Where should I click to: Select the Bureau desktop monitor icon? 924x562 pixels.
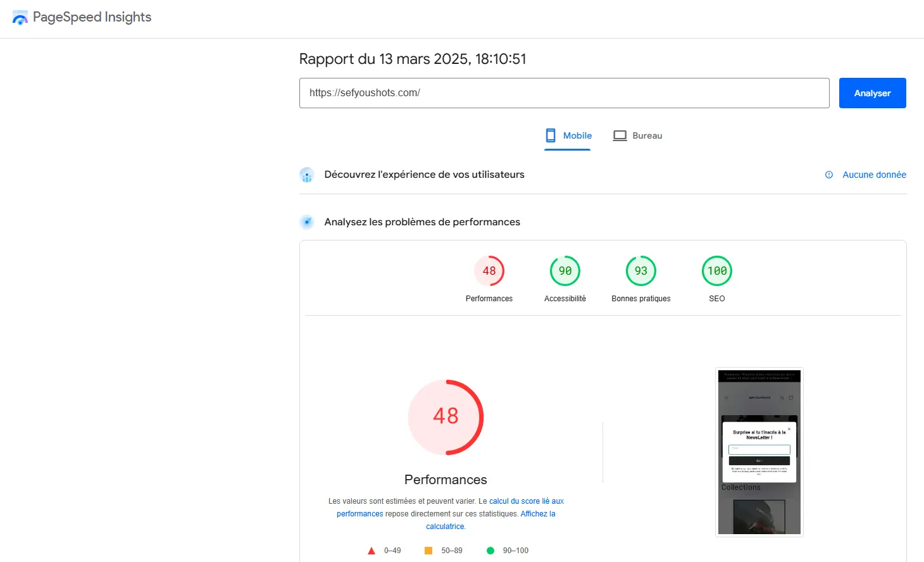(x=620, y=135)
